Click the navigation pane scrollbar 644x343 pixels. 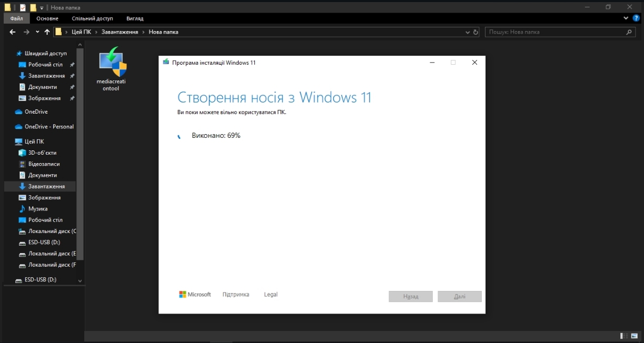click(80, 154)
